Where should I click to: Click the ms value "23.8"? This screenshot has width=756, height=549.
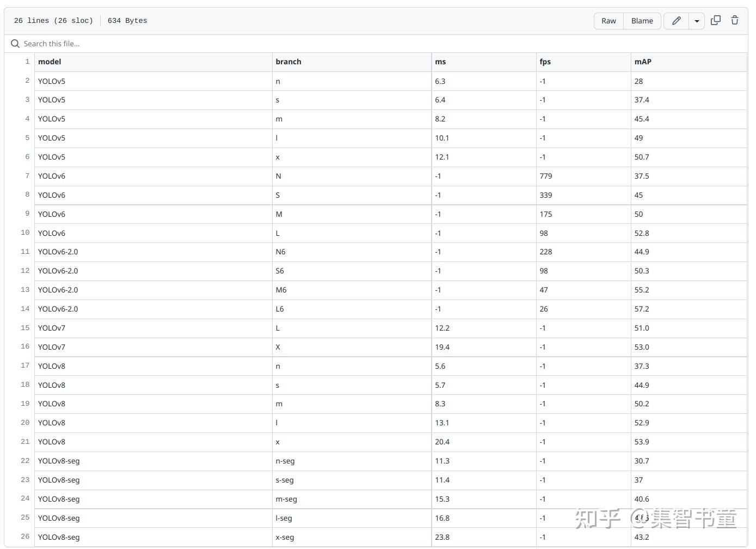pyautogui.click(x=442, y=537)
